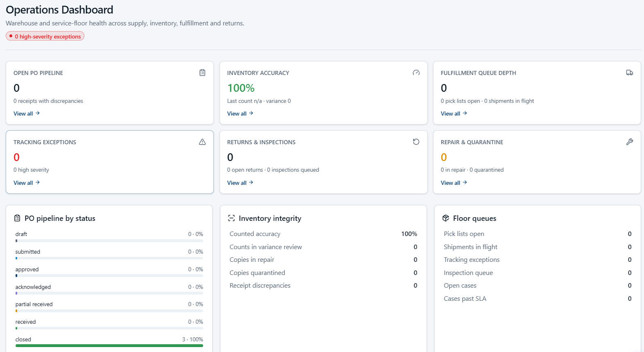Click the 0 open returns inspections queued text
This screenshot has height=352, width=644.
pos(273,170)
